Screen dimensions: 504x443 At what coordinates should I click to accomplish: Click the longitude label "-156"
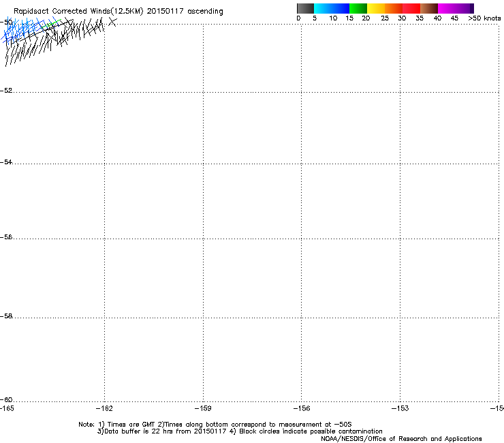pos(302,408)
